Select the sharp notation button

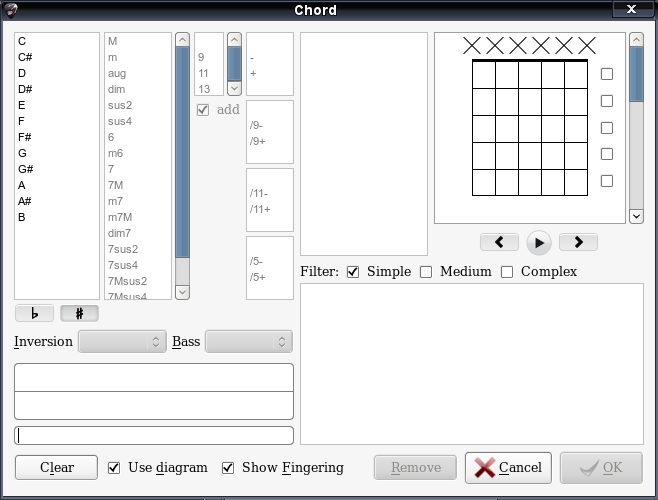pos(79,313)
